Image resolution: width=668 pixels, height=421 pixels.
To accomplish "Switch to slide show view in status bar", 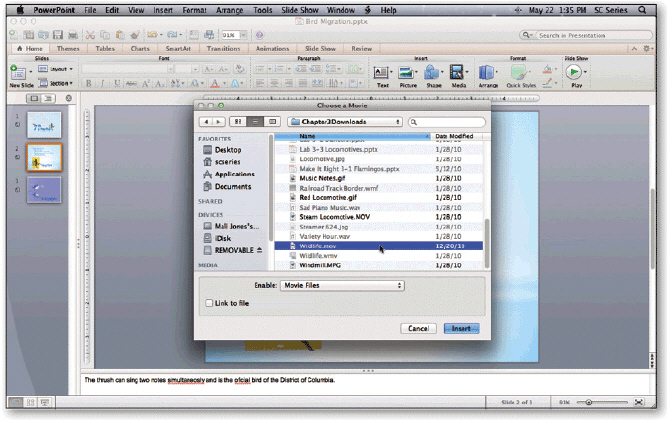I will pyautogui.click(x=45, y=402).
